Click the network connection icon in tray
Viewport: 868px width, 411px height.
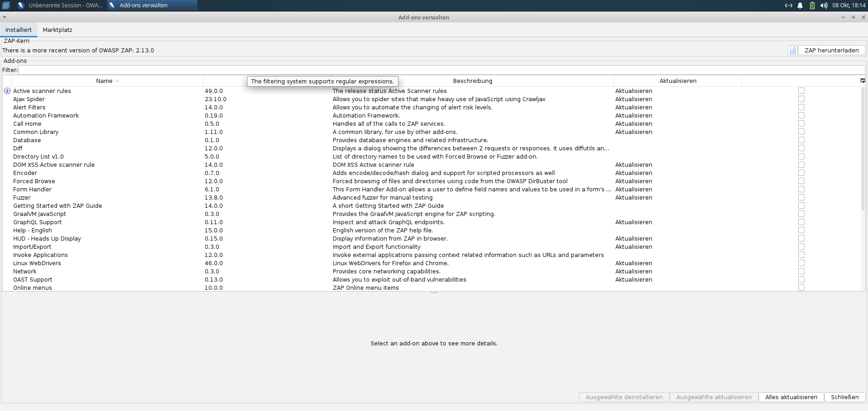pos(788,5)
